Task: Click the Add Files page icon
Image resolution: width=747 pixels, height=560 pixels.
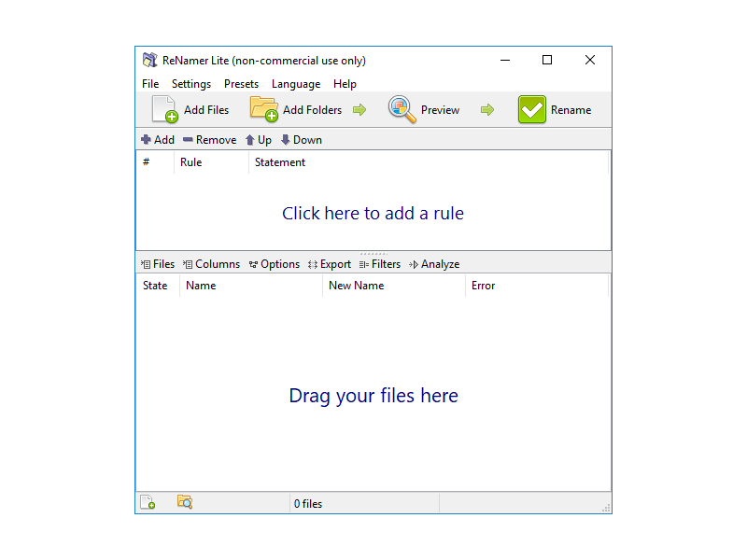Action: (164, 109)
